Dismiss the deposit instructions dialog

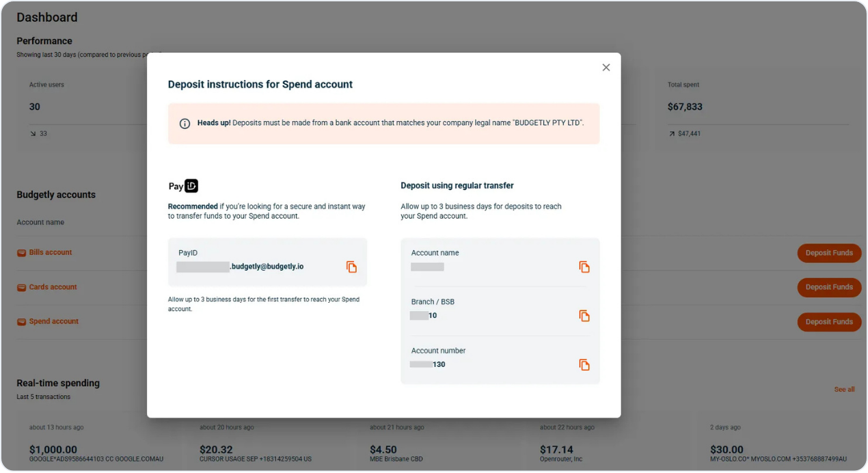(x=606, y=67)
